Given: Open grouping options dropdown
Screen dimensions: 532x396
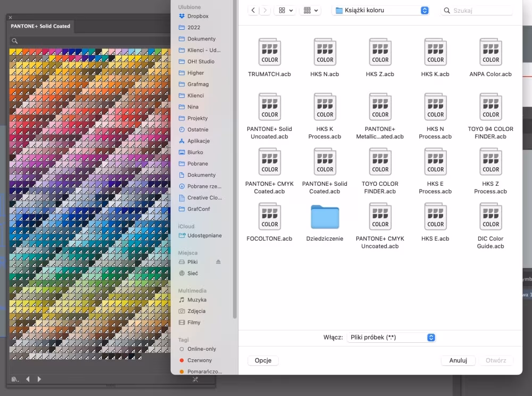Looking at the screenshot, I should [x=311, y=10].
